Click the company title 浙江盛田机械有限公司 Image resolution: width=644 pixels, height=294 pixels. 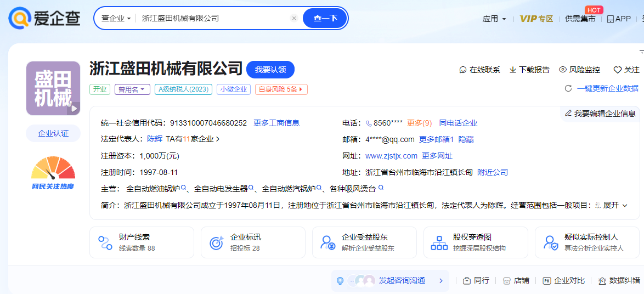coord(166,69)
